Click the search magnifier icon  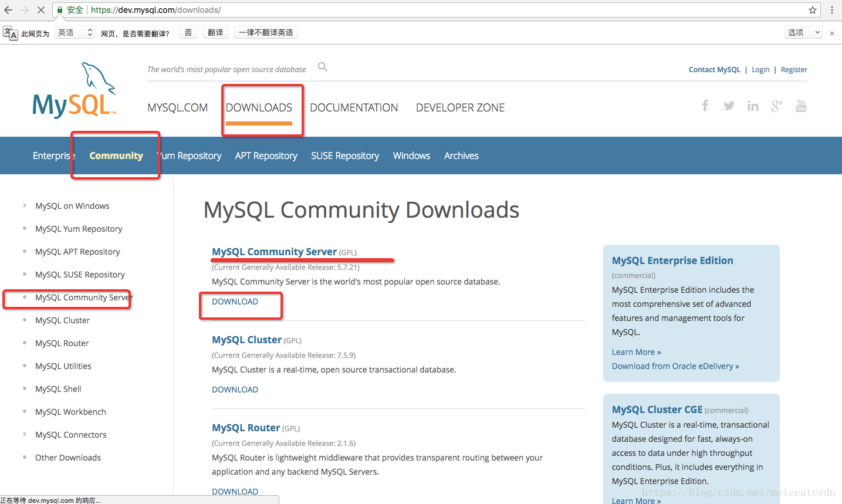[x=323, y=67]
